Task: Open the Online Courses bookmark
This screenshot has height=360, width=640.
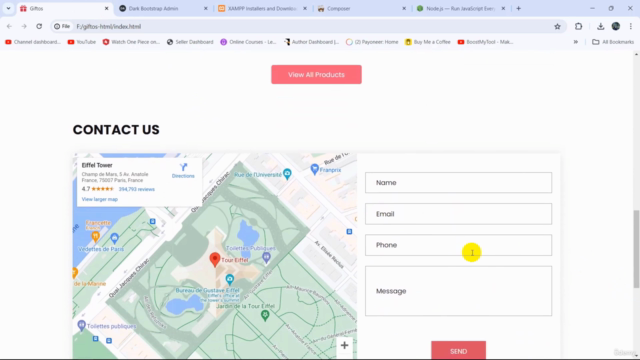Action: (248, 42)
